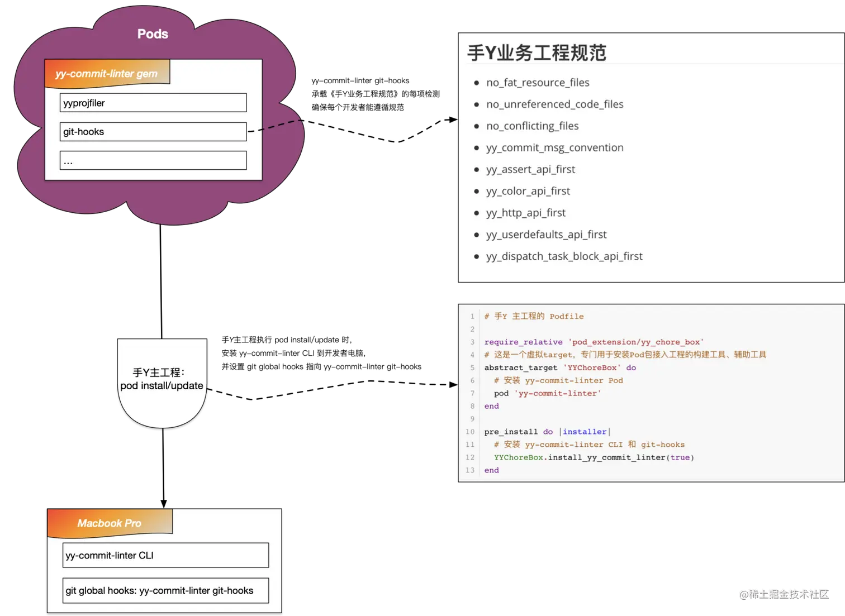
Task: Select no_fat_resource_files list item
Action: tap(538, 83)
